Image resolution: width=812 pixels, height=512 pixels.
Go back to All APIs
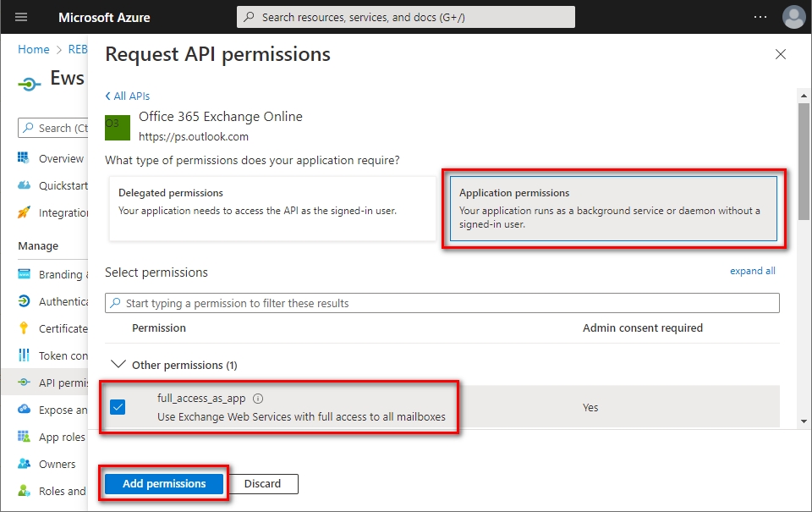click(128, 96)
